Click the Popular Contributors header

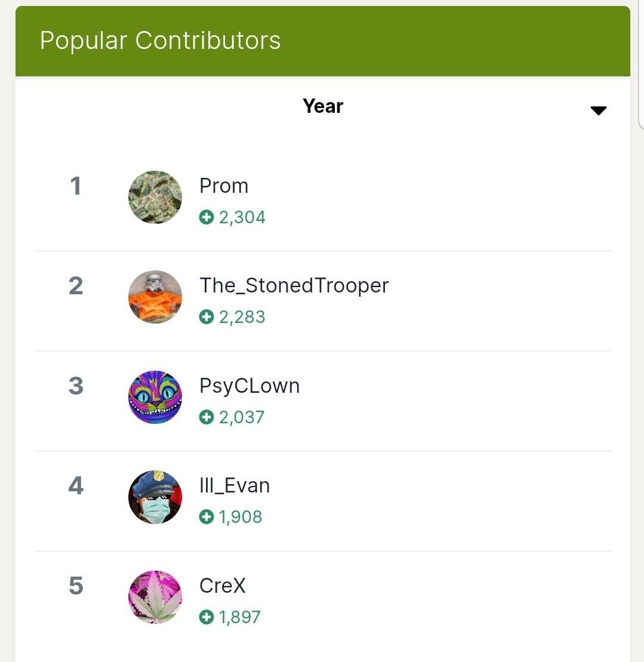[160, 41]
